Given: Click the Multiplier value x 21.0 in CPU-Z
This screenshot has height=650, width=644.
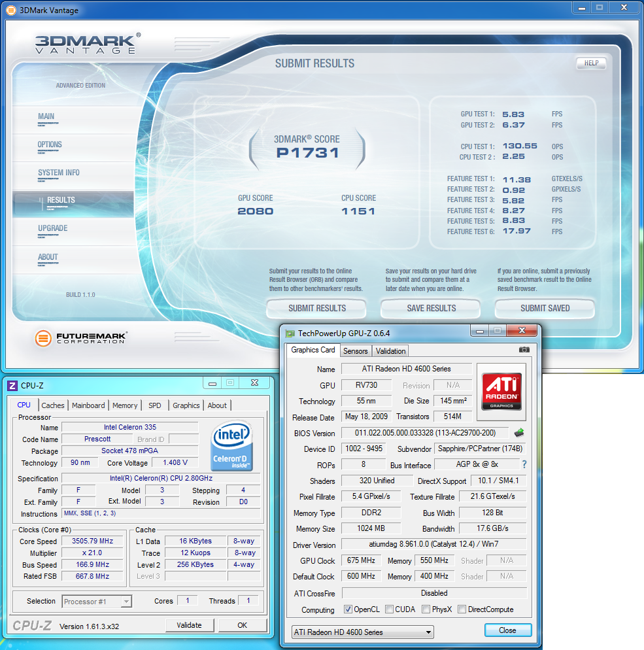Looking at the screenshot, I should pos(92,553).
